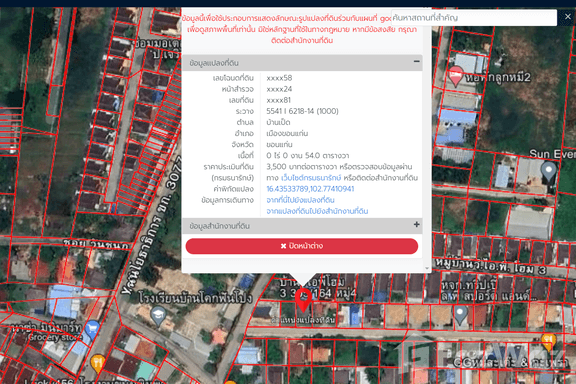Click the จังหวัด value ขอนแก่น
Viewport: 576px width, 384px height.
pos(279,144)
